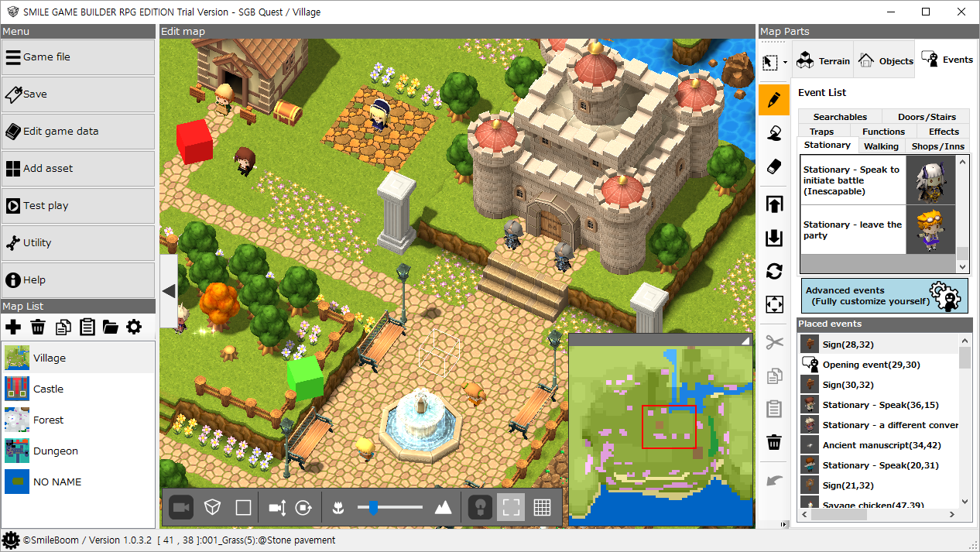Open the Doors/Stairs event tab
This screenshot has height=552, width=980.
[927, 117]
